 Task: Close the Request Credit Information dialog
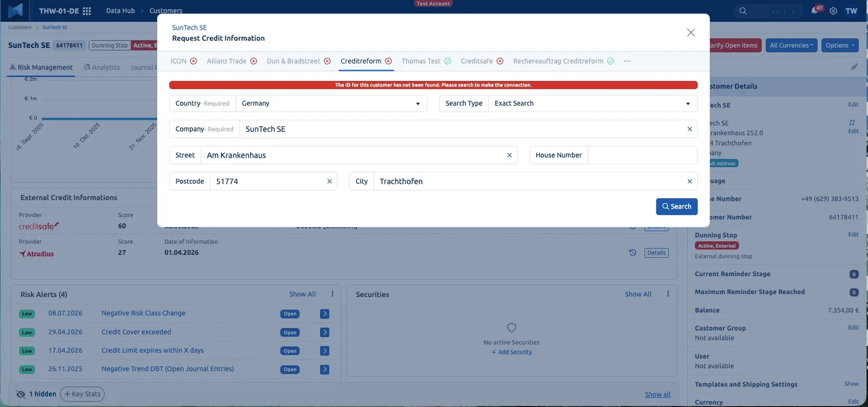point(691,33)
